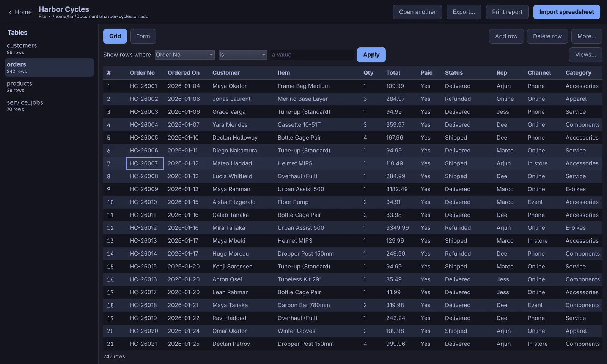Viewport: 607px width, 364px height.
Task: Open the Views... menu
Action: (585, 55)
